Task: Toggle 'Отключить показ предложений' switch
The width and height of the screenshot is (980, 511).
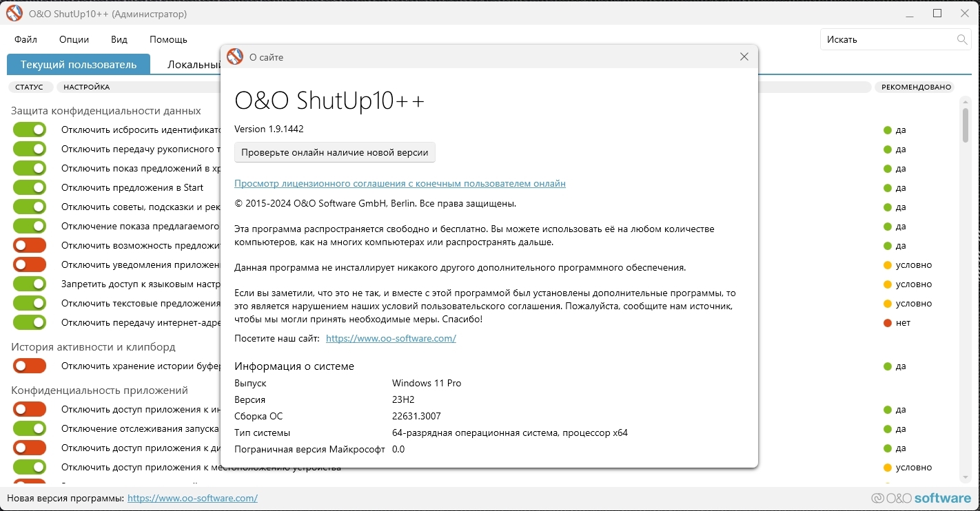Action: point(30,168)
